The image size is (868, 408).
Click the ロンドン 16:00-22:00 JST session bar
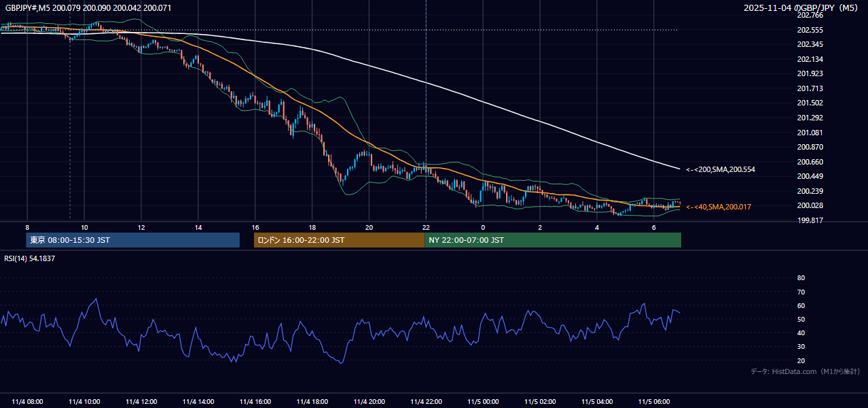tap(340, 240)
